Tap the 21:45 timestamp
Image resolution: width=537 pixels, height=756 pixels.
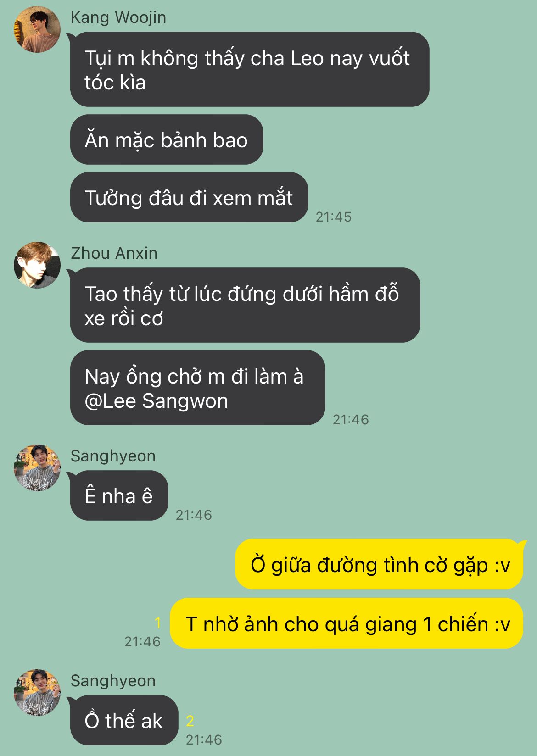coord(334,217)
